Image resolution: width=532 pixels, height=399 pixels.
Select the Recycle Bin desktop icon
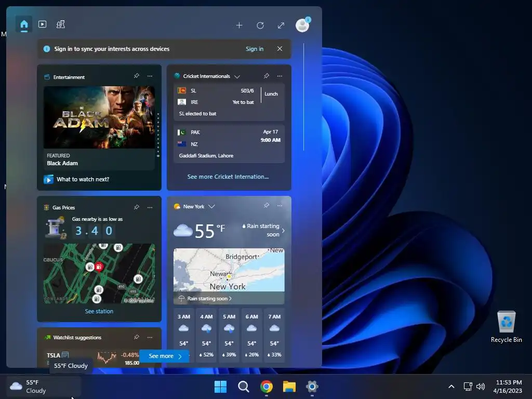506,327
